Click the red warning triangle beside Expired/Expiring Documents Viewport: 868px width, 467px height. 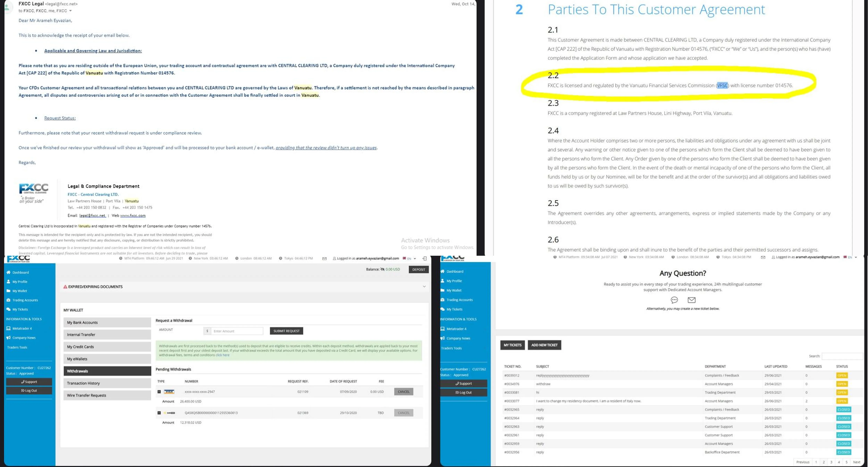[65, 287]
